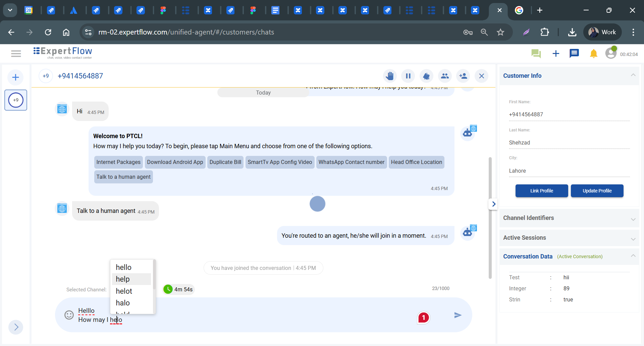Click the raise hand icon in chat header
The height and width of the screenshot is (346, 644).
(390, 76)
